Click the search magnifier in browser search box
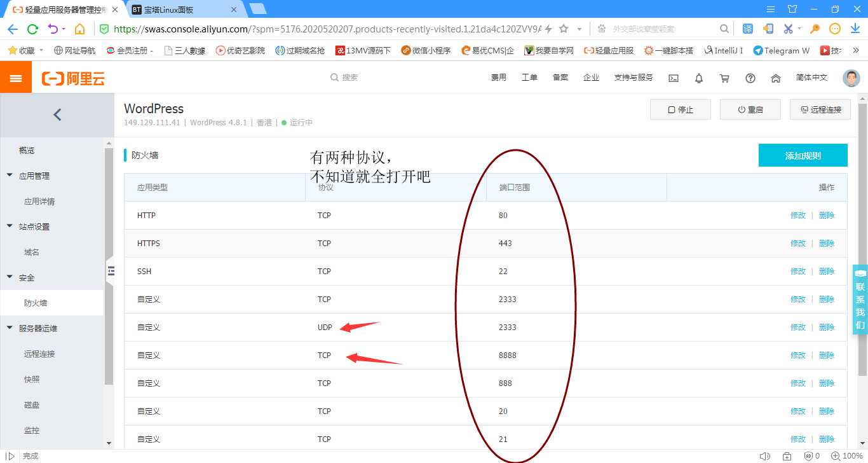Image resolution: width=868 pixels, height=463 pixels. click(724, 29)
